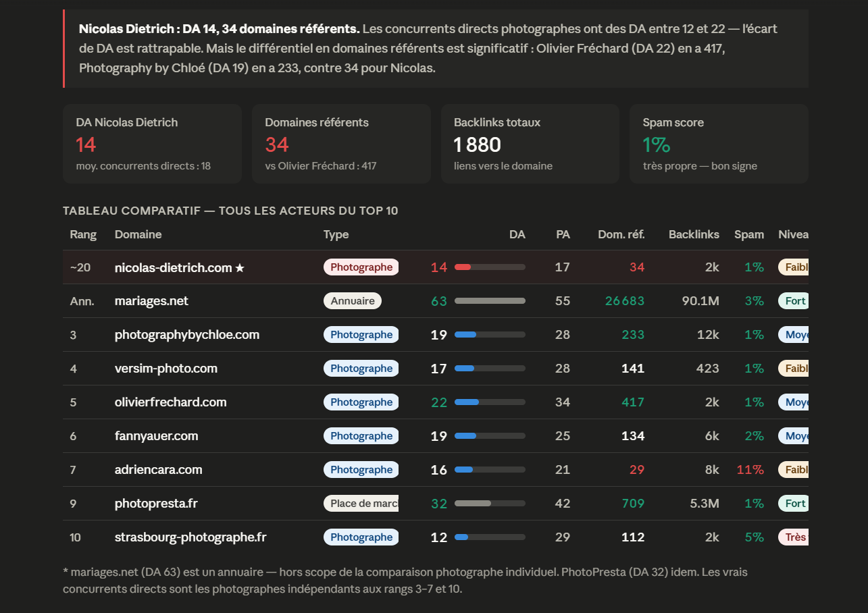Select the fannyauer.com domain name

[157, 436]
